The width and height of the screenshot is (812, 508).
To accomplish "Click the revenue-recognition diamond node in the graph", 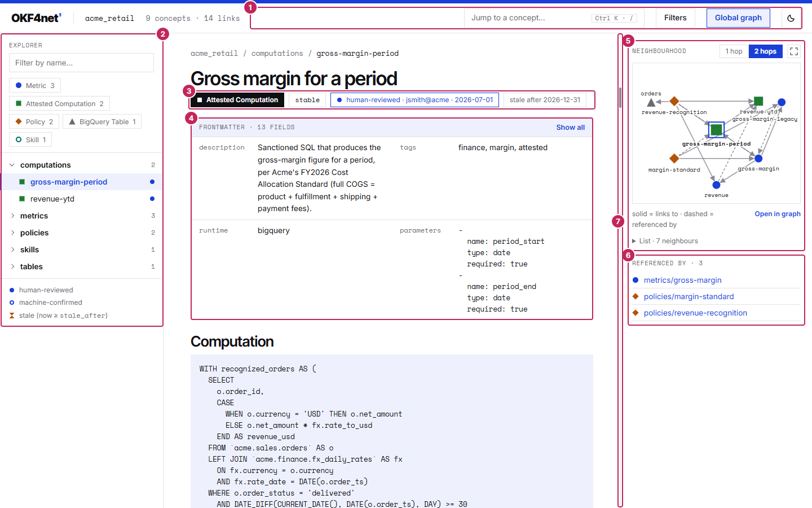I will tap(674, 101).
